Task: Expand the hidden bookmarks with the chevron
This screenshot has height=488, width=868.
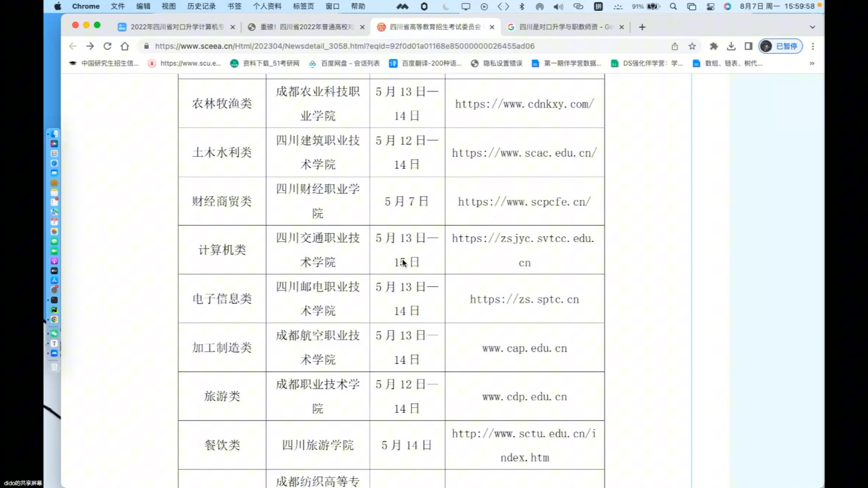Action: click(x=812, y=64)
